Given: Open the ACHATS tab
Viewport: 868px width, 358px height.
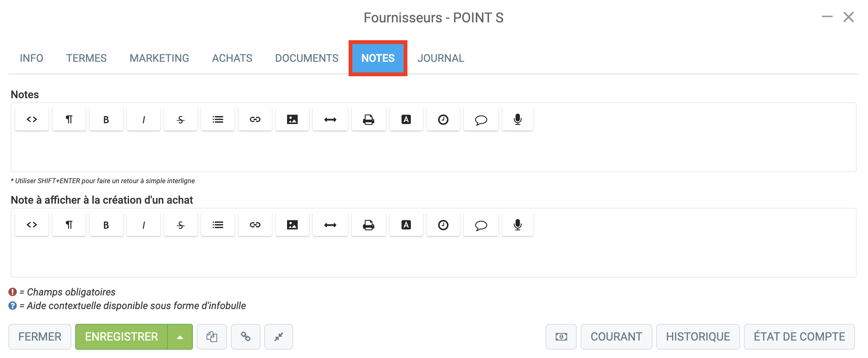Looking at the screenshot, I should tap(232, 58).
